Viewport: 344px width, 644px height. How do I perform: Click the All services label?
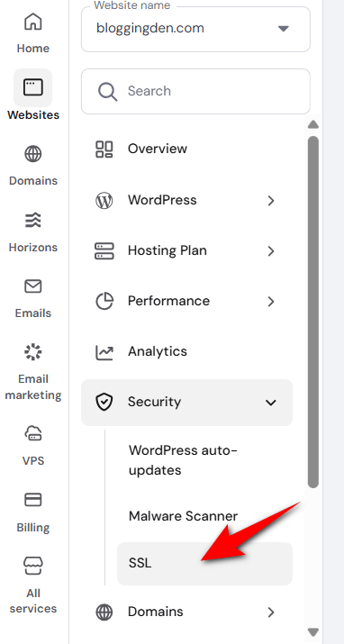coord(32,601)
